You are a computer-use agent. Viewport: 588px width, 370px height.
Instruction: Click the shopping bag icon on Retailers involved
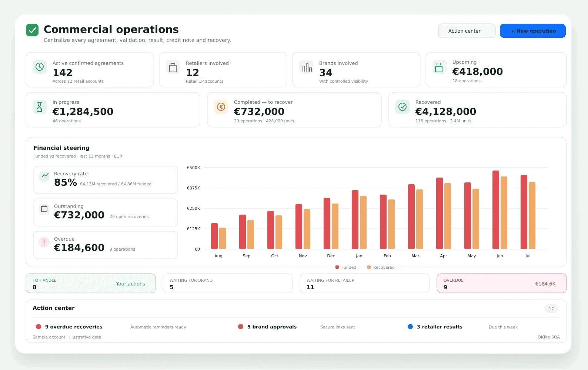173,67
